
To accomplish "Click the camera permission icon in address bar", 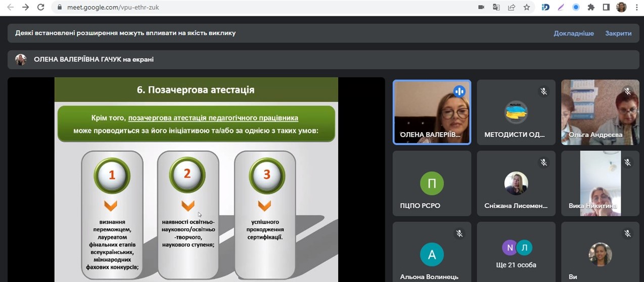I will coord(481,7).
